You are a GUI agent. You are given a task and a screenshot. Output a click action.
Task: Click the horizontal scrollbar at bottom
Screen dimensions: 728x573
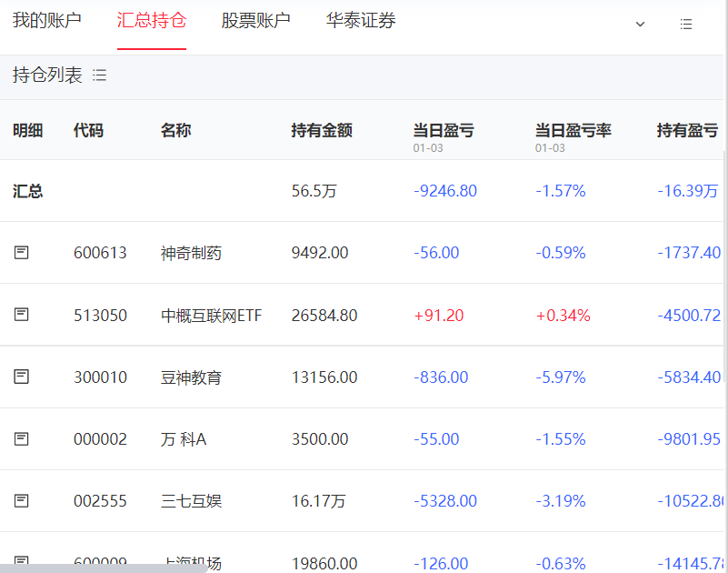click(105, 568)
